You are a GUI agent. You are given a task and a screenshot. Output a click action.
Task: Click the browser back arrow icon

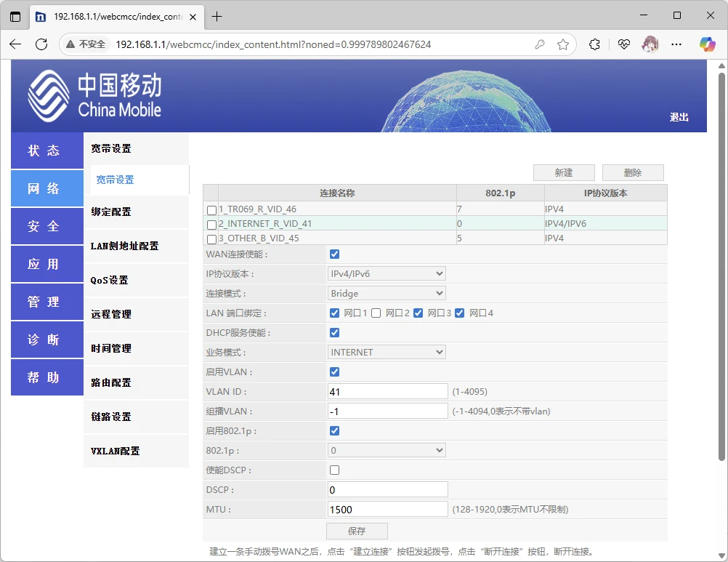tap(15, 44)
